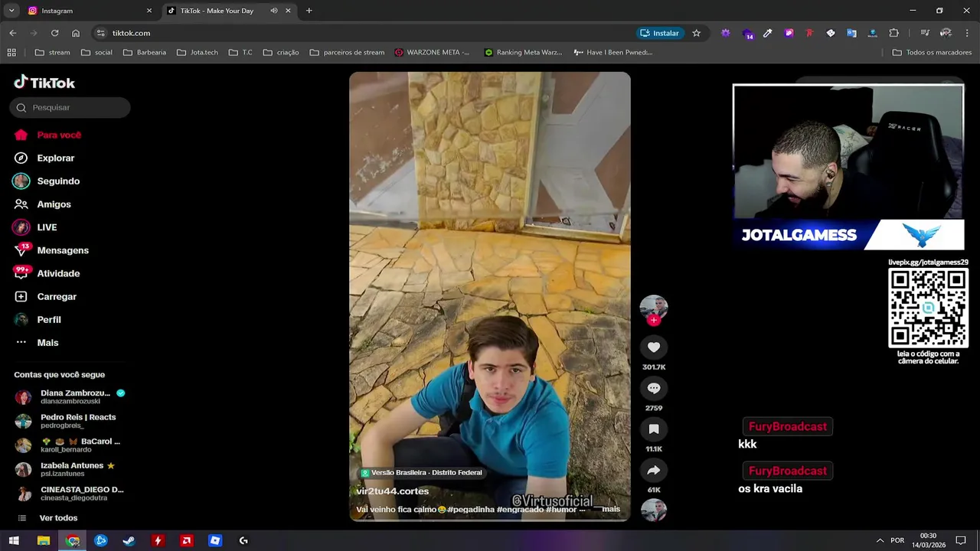Open the stream bookmarks folder
This screenshot has height=551, width=980.
pyautogui.click(x=52, y=52)
